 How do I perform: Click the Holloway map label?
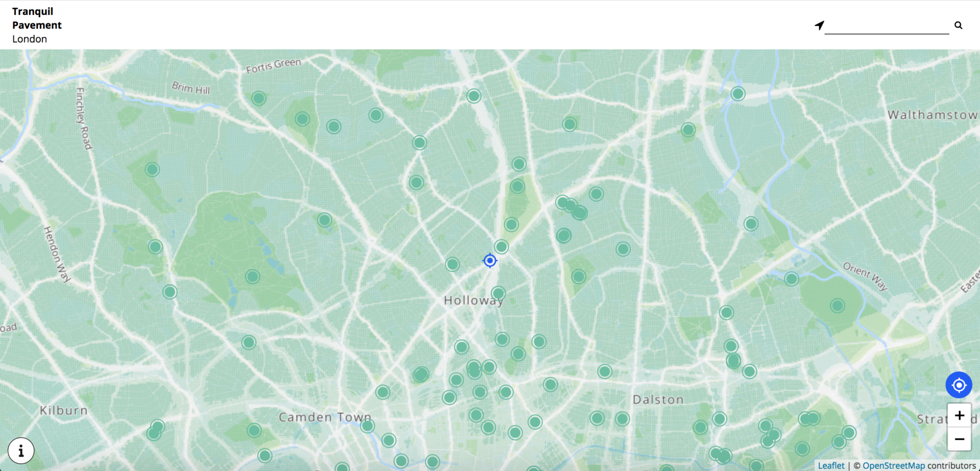pos(473,301)
